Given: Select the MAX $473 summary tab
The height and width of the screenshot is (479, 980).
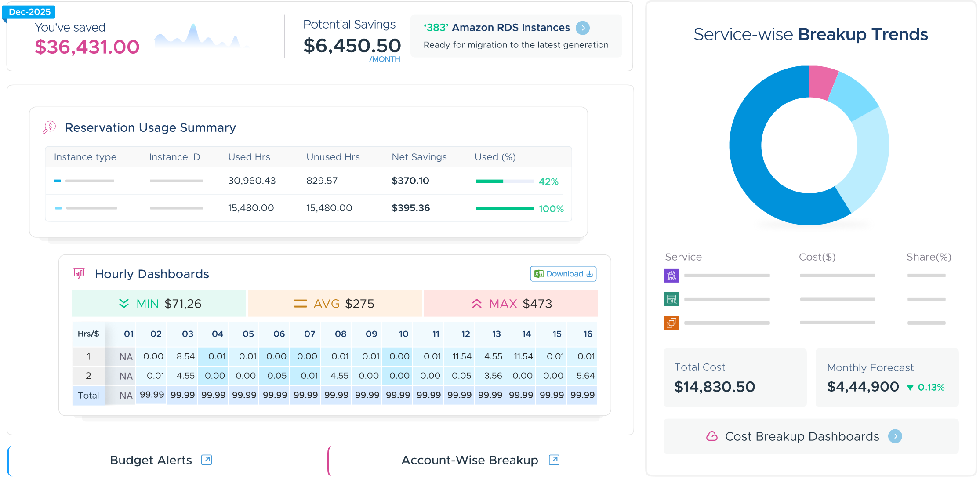Looking at the screenshot, I should click(x=511, y=304).
